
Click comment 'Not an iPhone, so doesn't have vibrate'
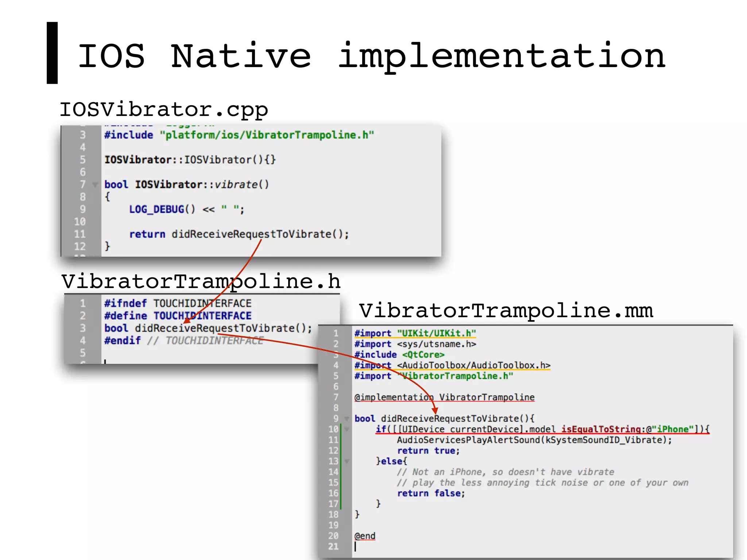click(506, 472)
